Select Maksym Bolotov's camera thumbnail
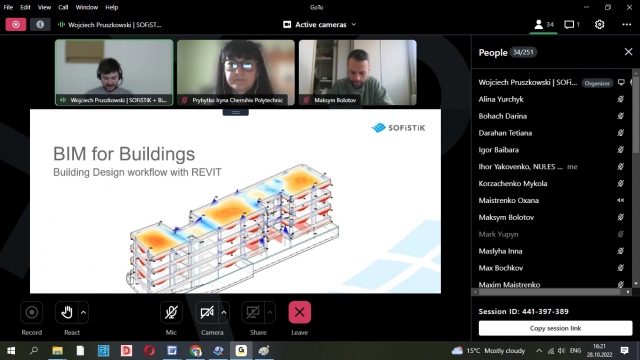 click(358, 73)
